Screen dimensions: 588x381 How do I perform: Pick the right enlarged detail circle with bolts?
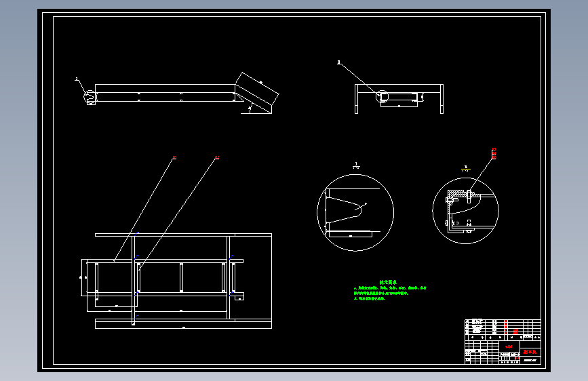tap(465, 211)
